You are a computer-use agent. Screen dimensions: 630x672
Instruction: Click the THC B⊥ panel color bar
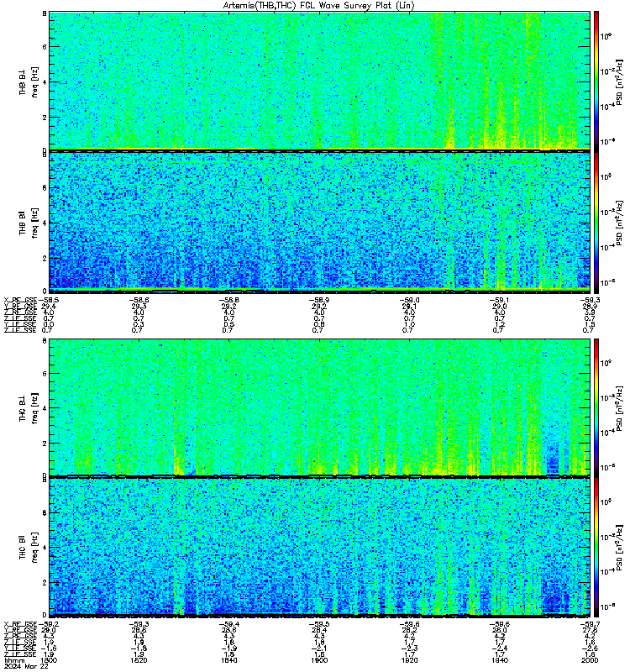(x=596, y=407)
